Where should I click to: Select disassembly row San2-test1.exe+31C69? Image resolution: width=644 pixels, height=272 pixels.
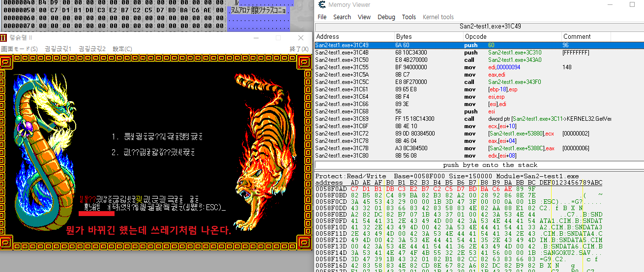pyautogui.click(x=479, y=118)
